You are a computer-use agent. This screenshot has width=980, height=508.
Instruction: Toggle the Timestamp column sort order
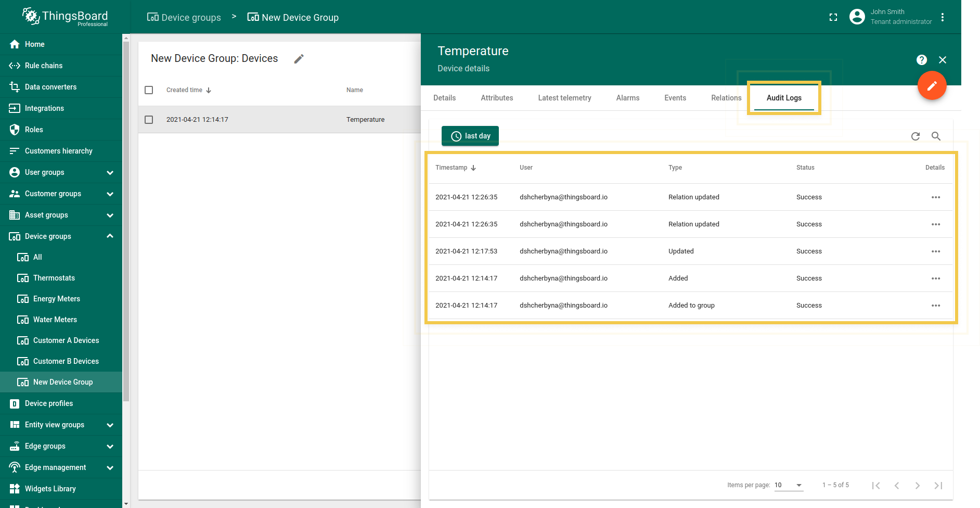tap(456, 168)
